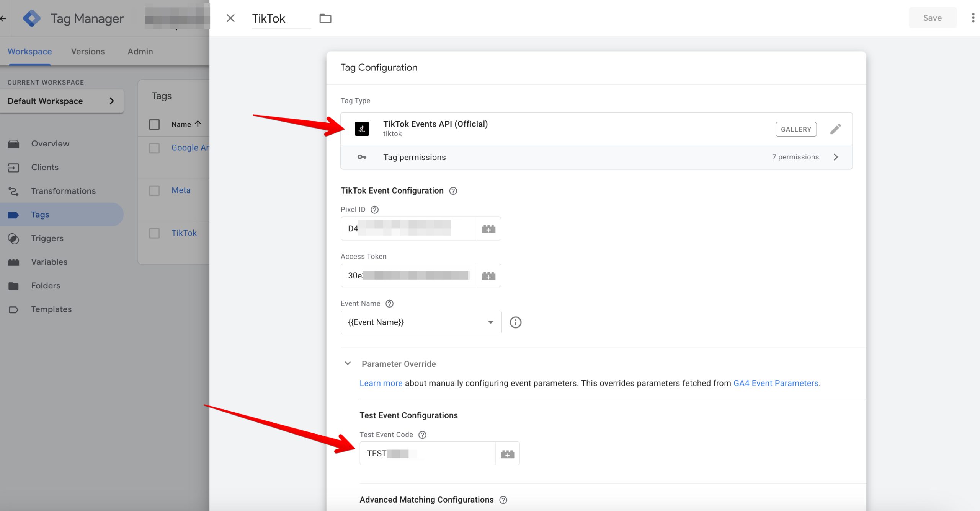The height and width of the screenshot is (511, 980).
Task: Open the Event Name help tooltip icon
Action: (390, 303)
